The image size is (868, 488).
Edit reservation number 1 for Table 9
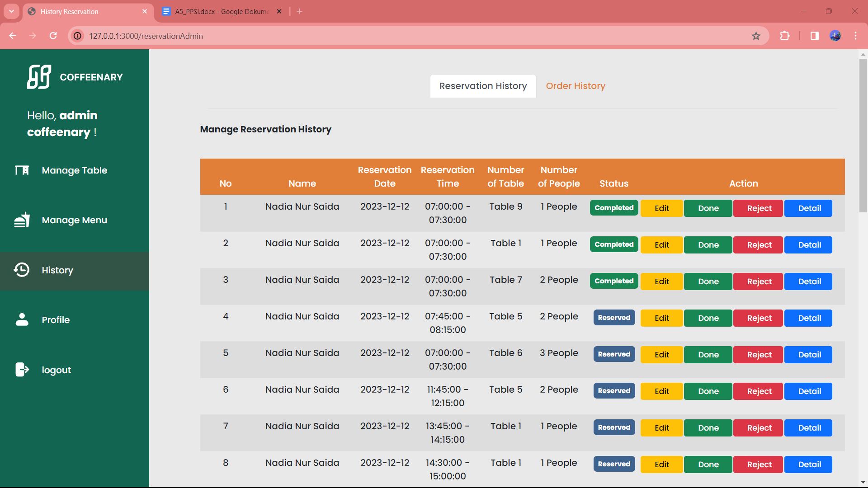coord(661,208)
